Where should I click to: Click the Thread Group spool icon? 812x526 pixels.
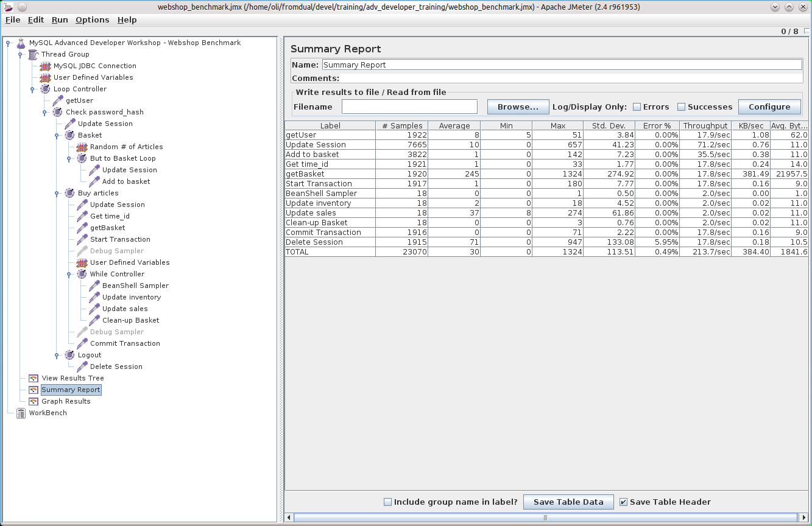pyautogui.click(x=34, y=54)
